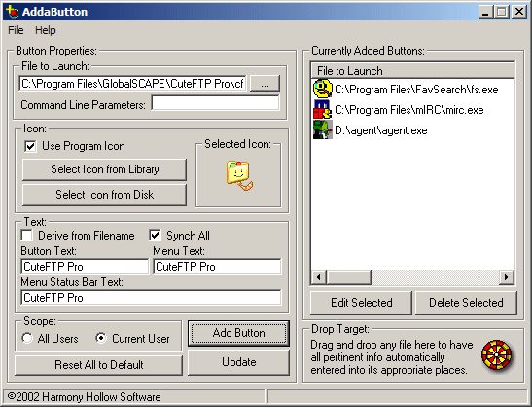Open the browse (...) file button
Viewport: 532px width, 407px height.
click(x=265, y=84)
